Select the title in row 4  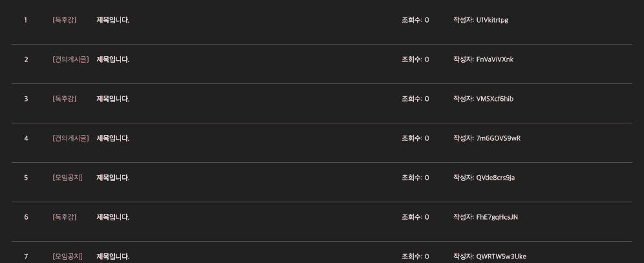(113, 138)
